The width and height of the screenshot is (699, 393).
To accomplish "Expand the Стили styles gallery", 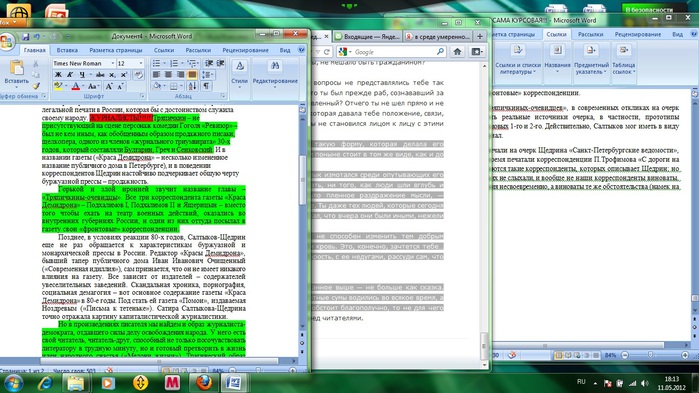I will [x=239, y=74].
